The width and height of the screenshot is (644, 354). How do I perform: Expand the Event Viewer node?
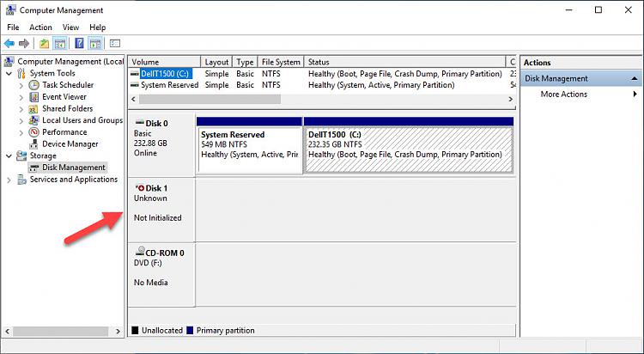[x=21, y=97]
